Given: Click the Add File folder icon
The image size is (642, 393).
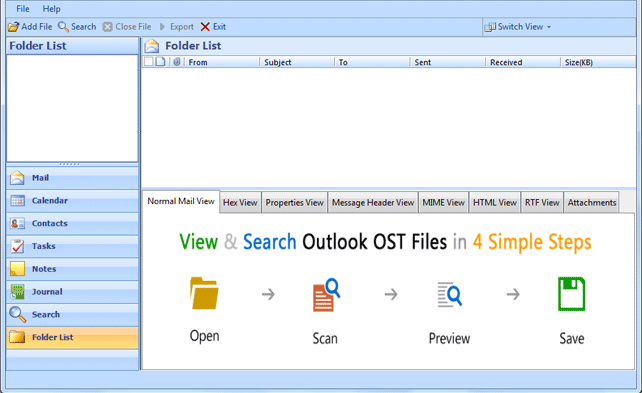Looking at the screenshot, I should point(14,27).
